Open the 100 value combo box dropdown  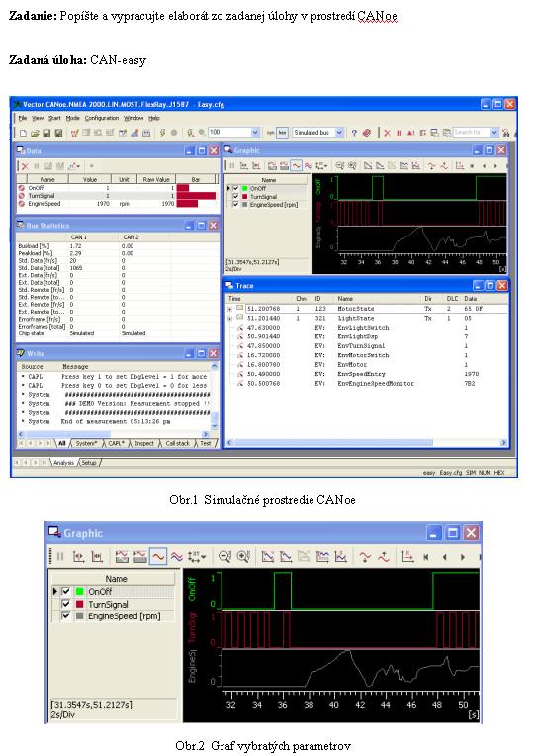[x=255, y=133]
